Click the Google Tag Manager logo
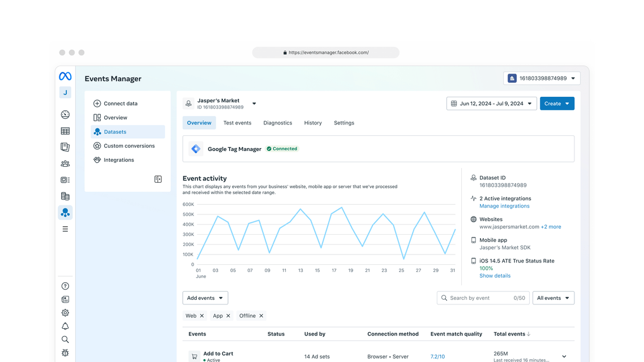 pos(196,149)
